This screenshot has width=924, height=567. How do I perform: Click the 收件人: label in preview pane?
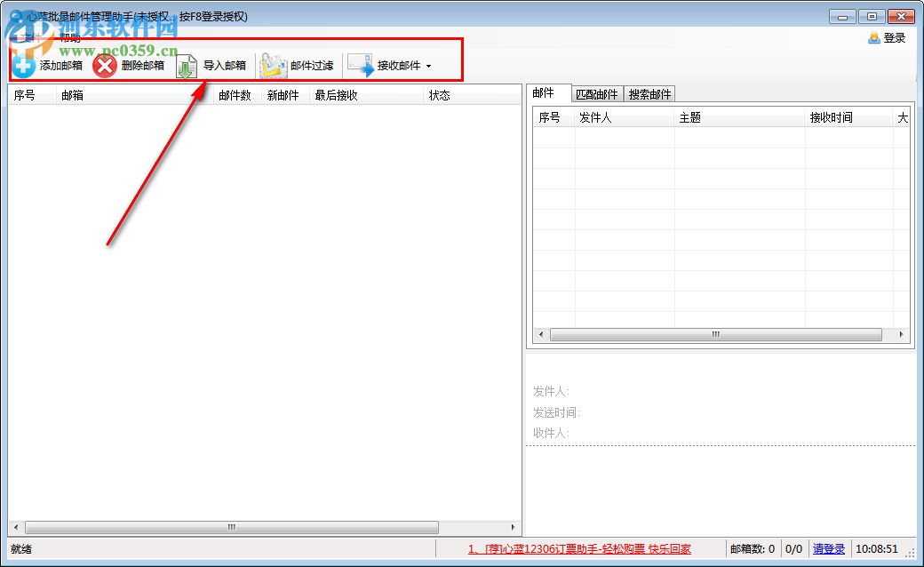551,433
